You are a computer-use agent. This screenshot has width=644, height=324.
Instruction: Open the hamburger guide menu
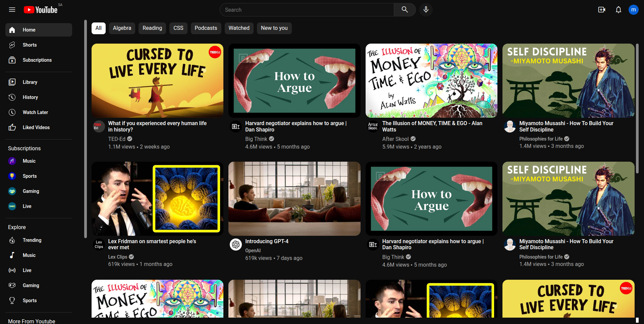[x=12, y=10]
